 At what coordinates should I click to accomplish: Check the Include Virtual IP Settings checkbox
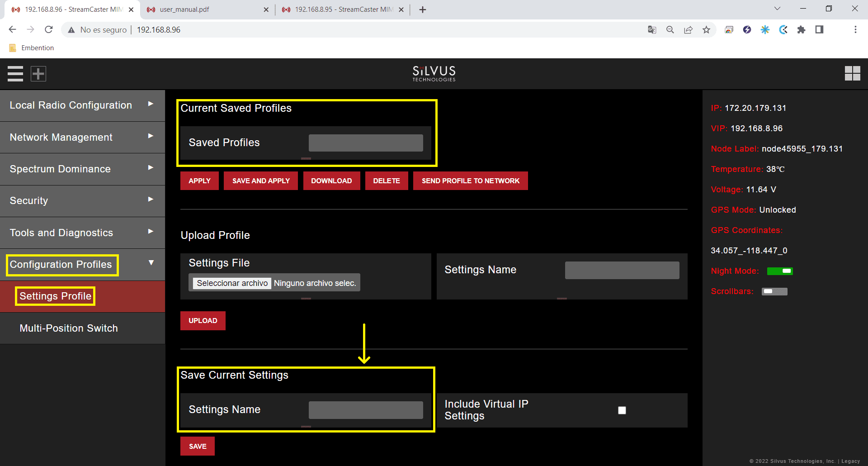point(622,410)
